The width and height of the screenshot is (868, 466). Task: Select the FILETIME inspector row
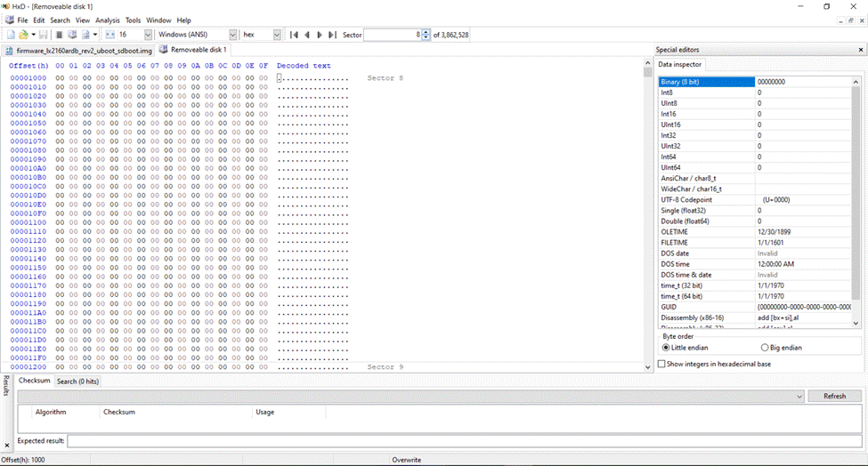755,243
